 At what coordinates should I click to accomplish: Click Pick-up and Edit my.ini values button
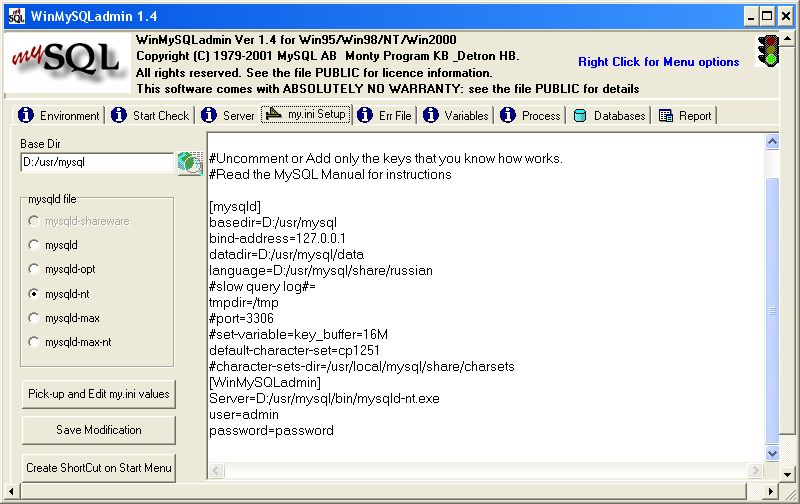[x=98, y=394]
